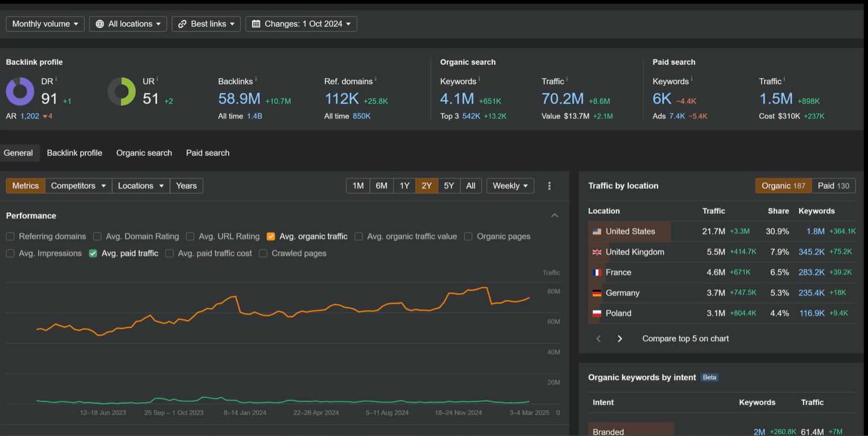Click the UR info icon
This screenshot has height=436, width=868.
tap(157, 79)
